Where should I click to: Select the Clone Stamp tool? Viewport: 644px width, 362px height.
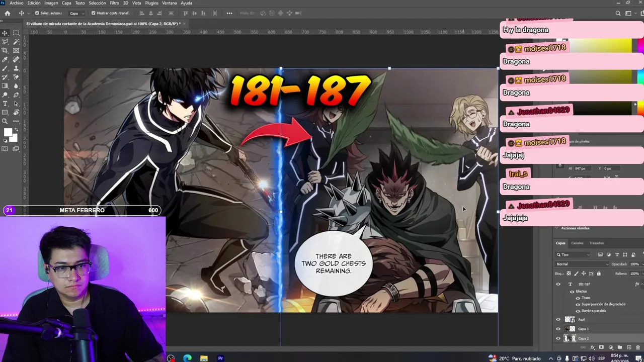click(x=16, y=68)
